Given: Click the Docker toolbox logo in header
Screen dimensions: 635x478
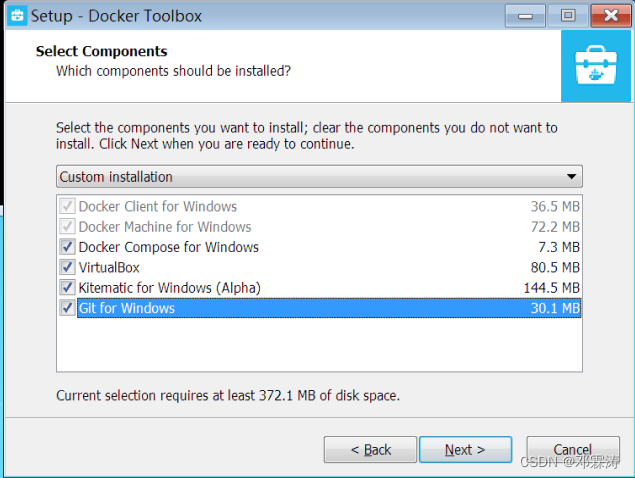Looking at the screenshot, I should [x=596, y=66].
